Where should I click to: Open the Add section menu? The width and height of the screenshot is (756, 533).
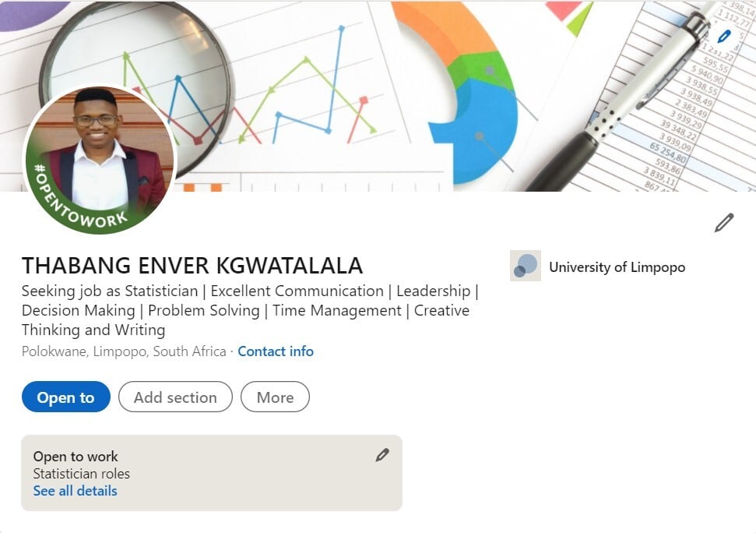pos(175,397)
